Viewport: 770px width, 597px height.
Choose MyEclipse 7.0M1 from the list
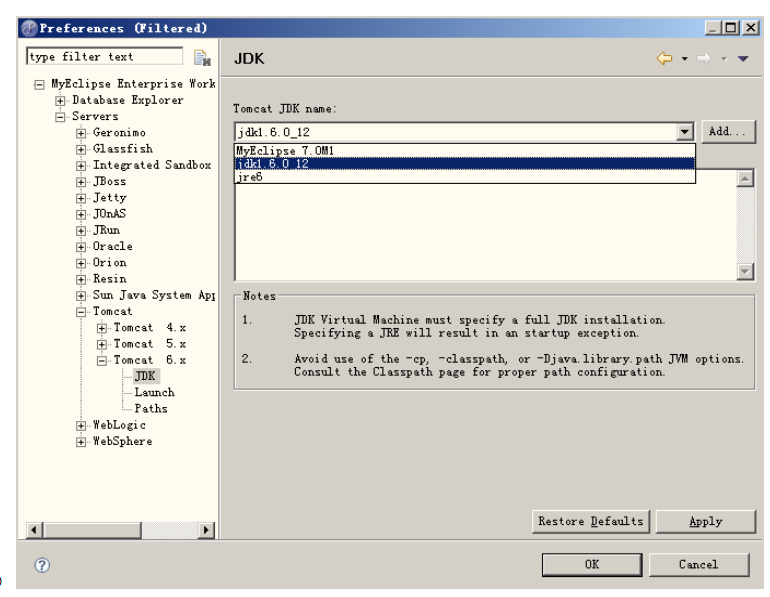(465, 151)
